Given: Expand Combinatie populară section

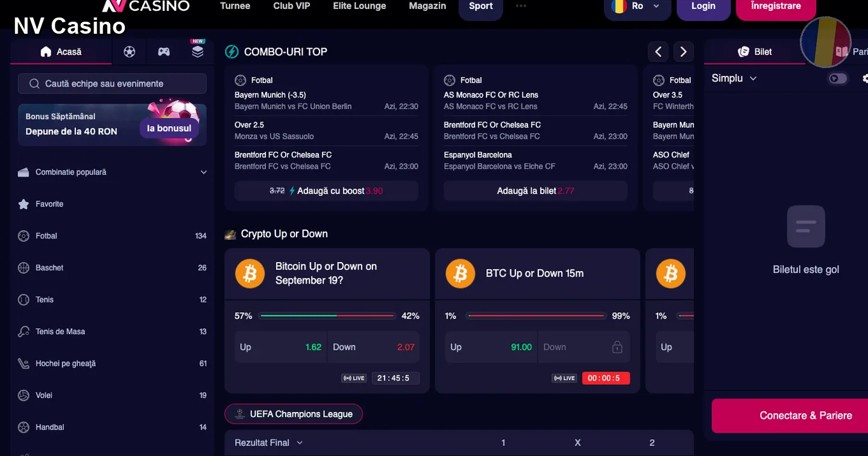Looking at the screenshot, I should [204, 172].
